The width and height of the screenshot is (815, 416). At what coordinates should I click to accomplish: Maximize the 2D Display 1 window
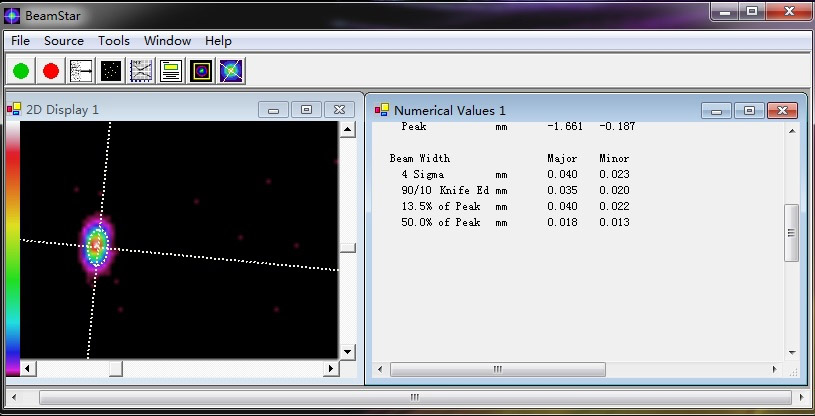[306, 110]
